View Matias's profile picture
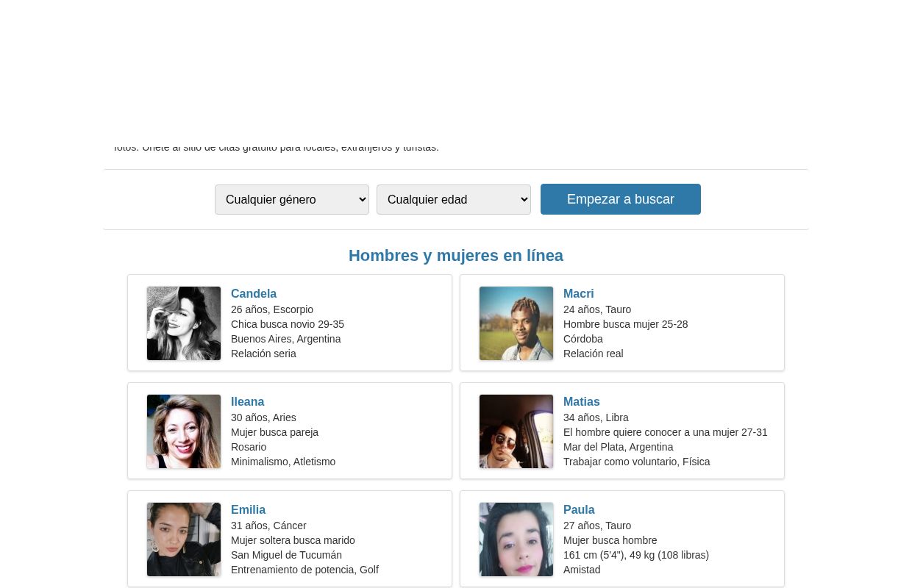The height and width of the screenshot is (588, 912). pos(516,431)
